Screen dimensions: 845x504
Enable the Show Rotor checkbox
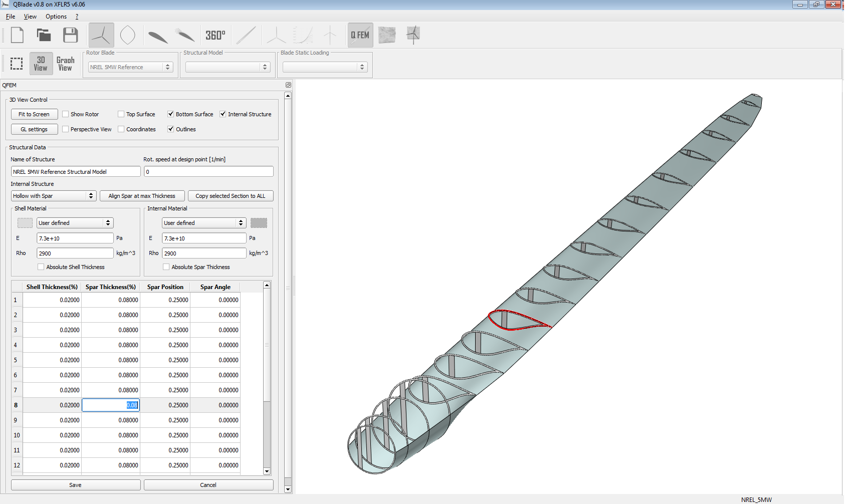pos(65,114)
